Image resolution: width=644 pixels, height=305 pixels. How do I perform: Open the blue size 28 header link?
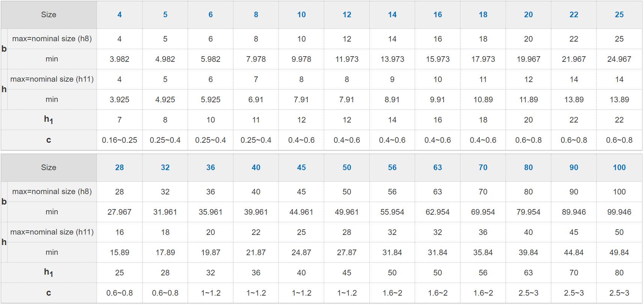tap(119, 167)
